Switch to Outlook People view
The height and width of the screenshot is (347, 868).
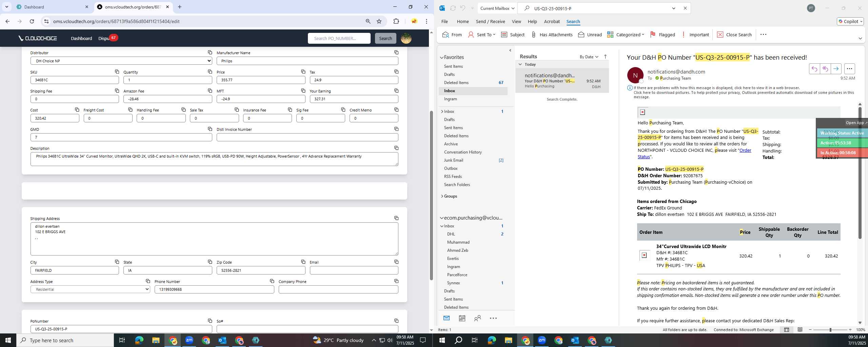[x=477, y=318]
